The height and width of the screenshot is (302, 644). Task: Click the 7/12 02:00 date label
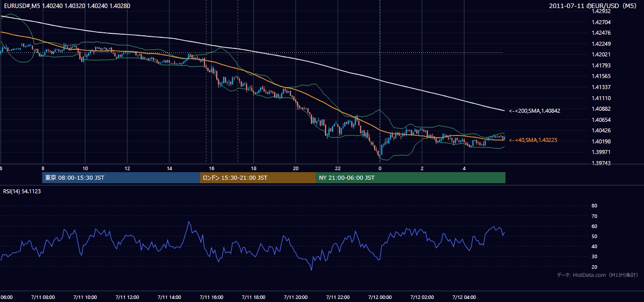click(x=422, y=297)
